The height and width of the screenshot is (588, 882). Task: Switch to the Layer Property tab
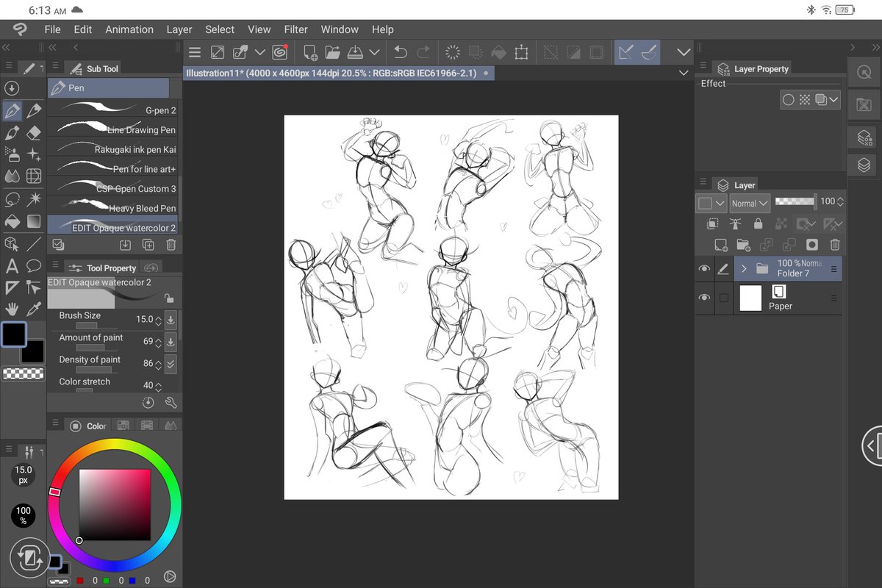click(760, 68)
